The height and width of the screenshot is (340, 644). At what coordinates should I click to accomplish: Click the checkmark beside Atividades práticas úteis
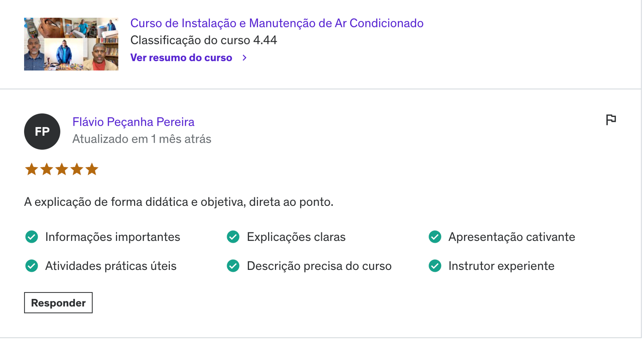(x=32, y=266)
